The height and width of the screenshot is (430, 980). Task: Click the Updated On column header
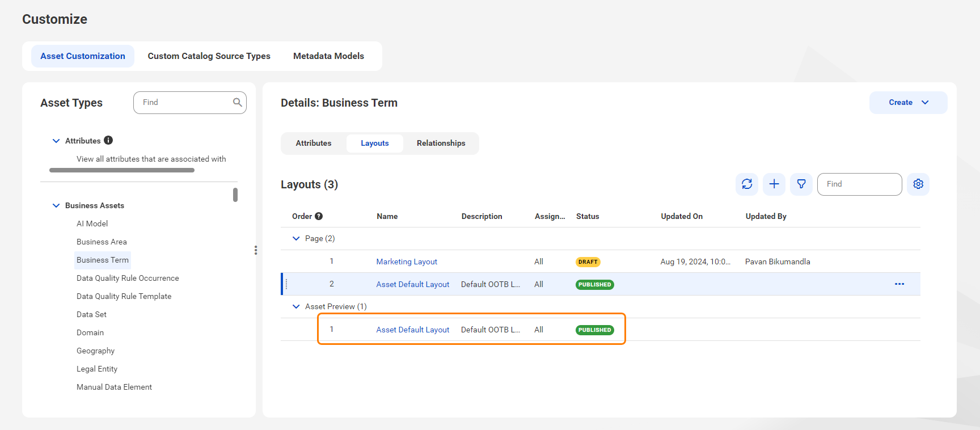point(682,216)
